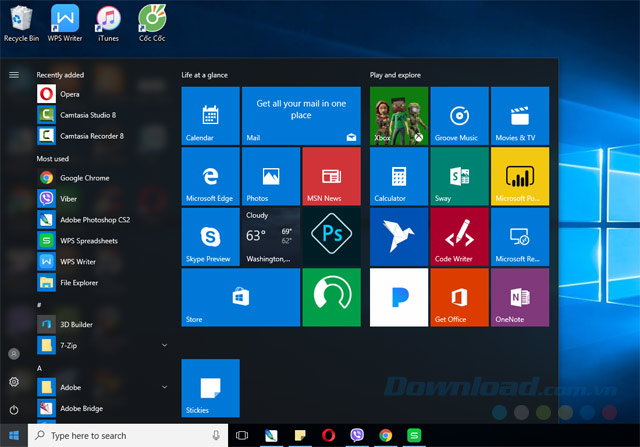
Task: Open WPS Spreadsheets from the list
Action: 102,241
